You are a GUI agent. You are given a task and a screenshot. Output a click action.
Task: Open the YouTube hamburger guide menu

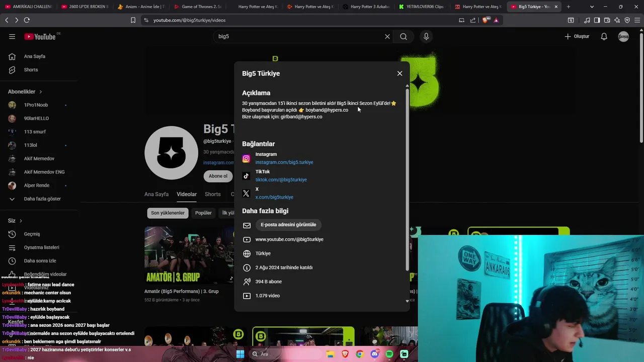(12, 36)
